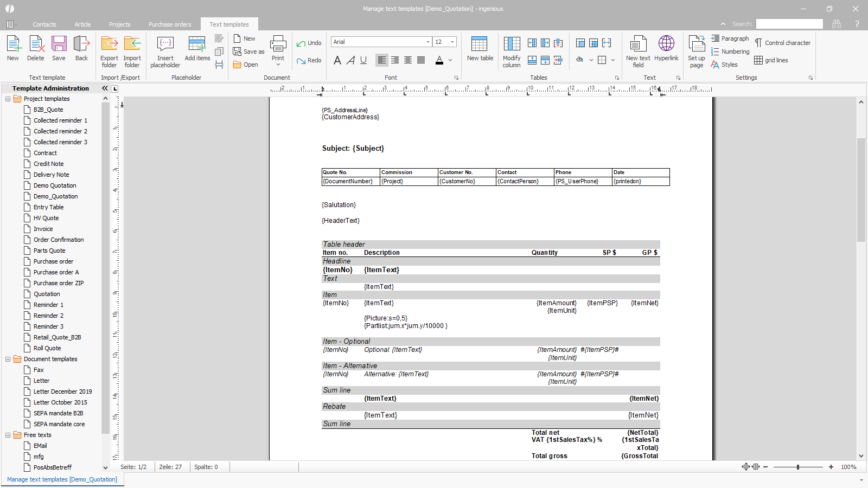The image size is (868, 488).
Task: Open the font size dropdown
Action: tap(452, 42)
